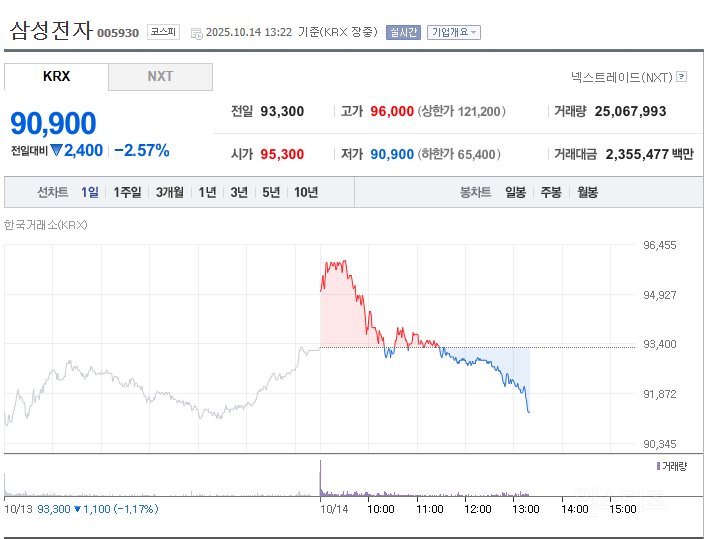The width and height of the screenshot is (704, 539).
Task: Click the 삼성전자 stock name heading
Action: click(51, 31)
